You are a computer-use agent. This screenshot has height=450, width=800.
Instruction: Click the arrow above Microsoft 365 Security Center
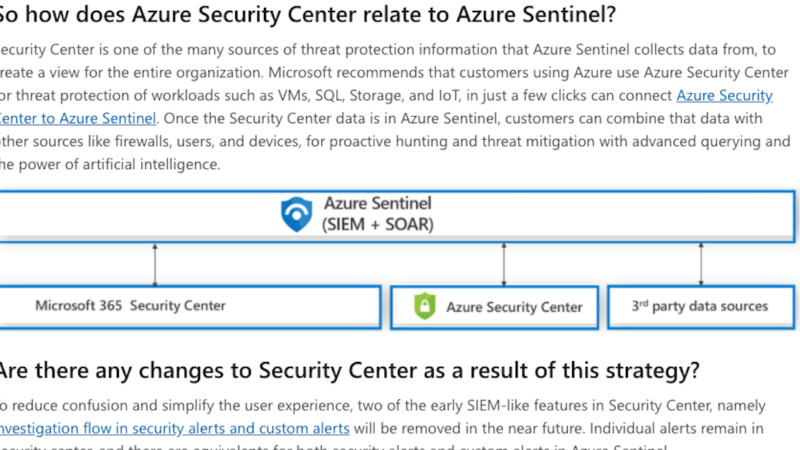(155, 264)
